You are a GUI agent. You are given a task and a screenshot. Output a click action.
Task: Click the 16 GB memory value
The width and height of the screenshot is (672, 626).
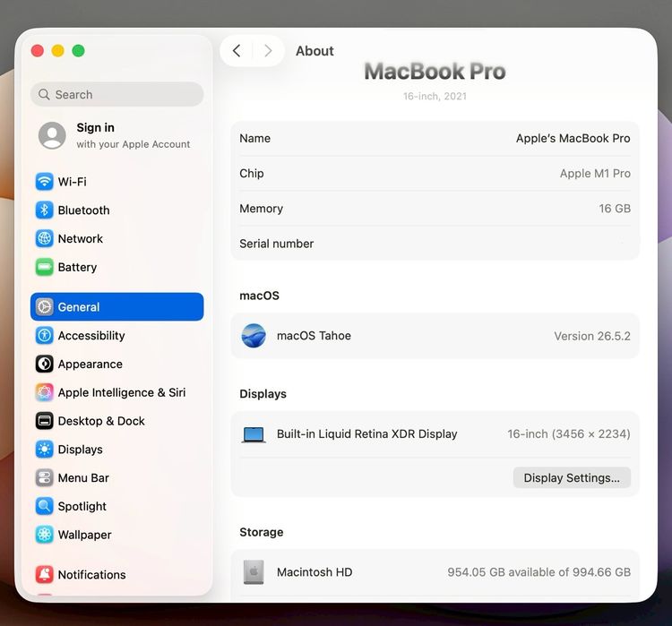(x=615, y=209)
